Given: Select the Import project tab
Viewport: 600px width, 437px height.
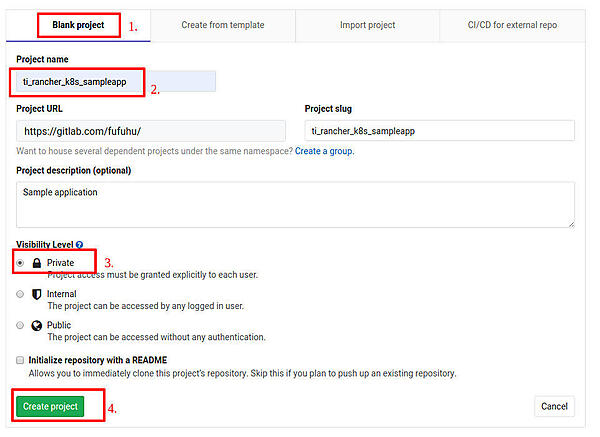Looking at the screenshot, I should click(x=367, y=25).
